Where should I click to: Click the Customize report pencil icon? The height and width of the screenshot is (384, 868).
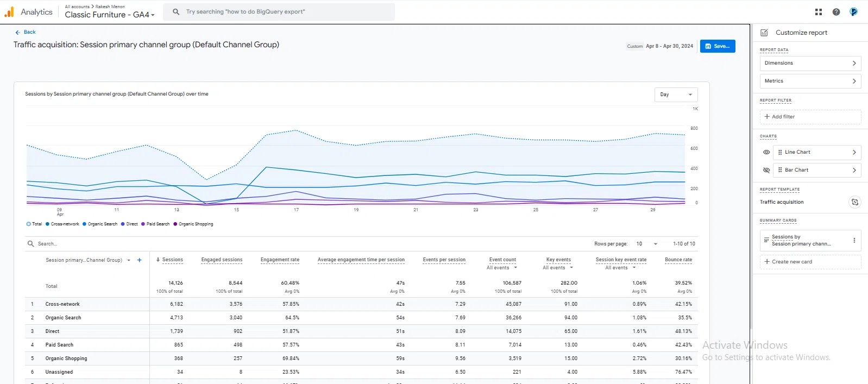tap(764, 33)
